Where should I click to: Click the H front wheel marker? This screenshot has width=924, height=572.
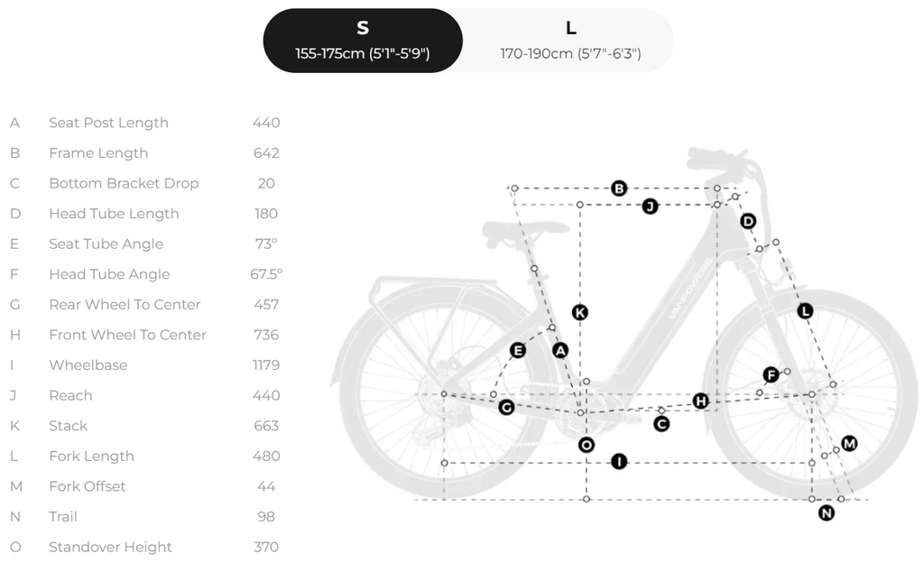[700, 401]
